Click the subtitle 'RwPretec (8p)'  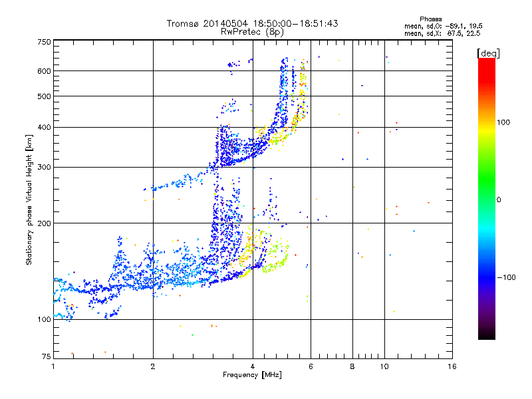[x=252, y=32]
